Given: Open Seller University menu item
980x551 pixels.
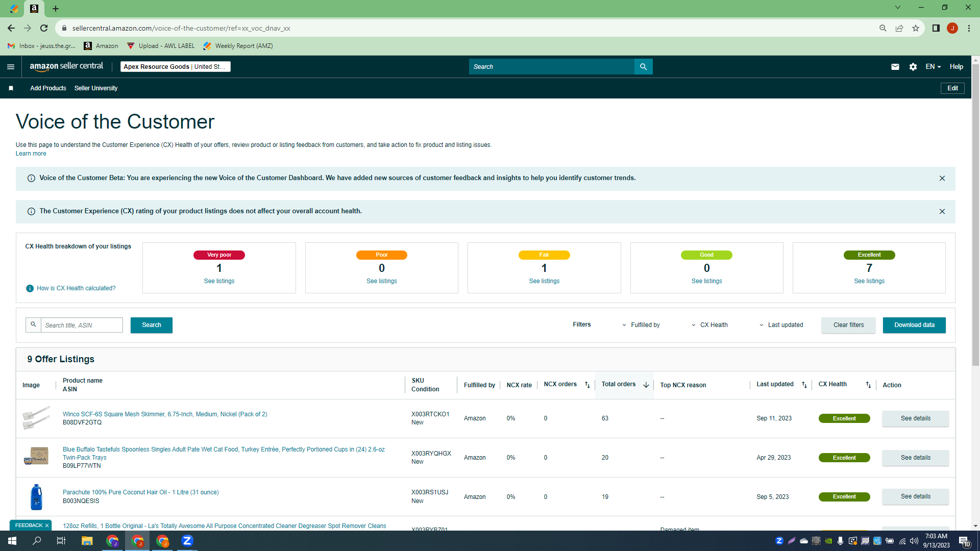Looking at the screenshot, I should point(96,88).
